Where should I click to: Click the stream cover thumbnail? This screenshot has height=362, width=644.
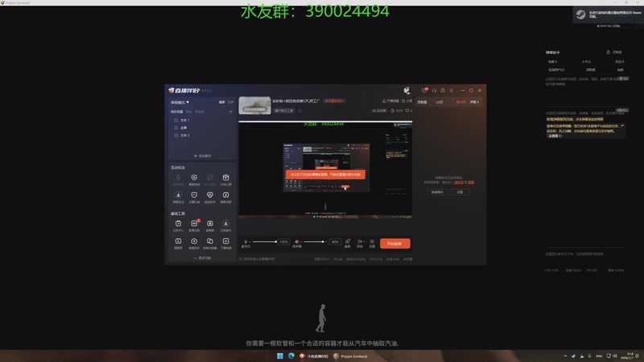[254, 105]
